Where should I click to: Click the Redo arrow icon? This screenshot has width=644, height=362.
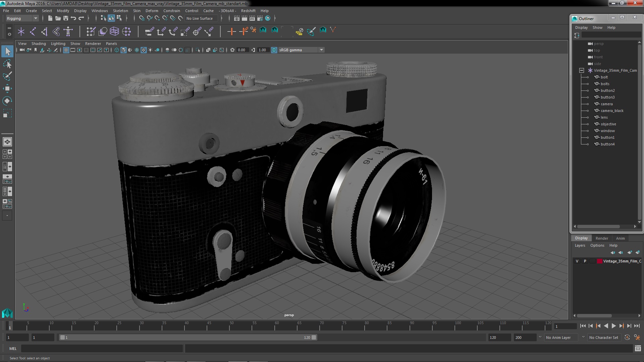(81, 18)
